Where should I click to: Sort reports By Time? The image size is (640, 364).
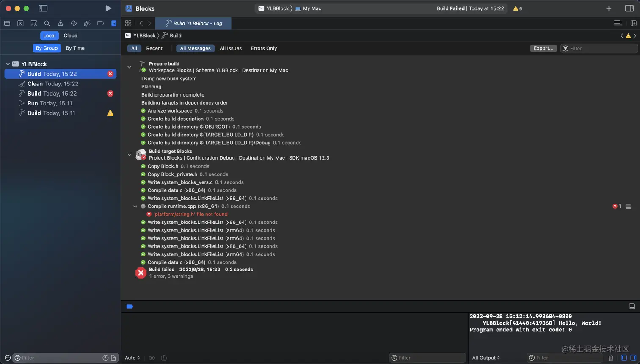75,48
